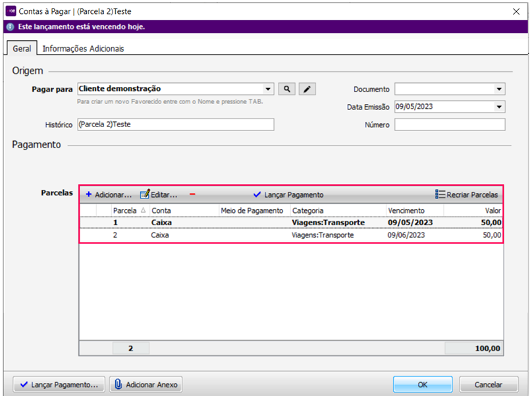
Task: Open the Pagar para dropdown arrow
Action: pos(267,89)
